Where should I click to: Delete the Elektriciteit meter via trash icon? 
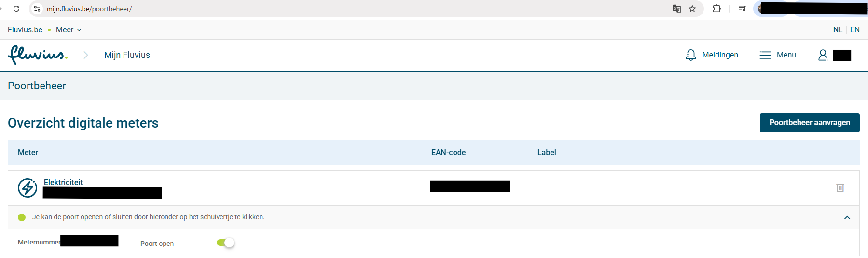[840, 188]
